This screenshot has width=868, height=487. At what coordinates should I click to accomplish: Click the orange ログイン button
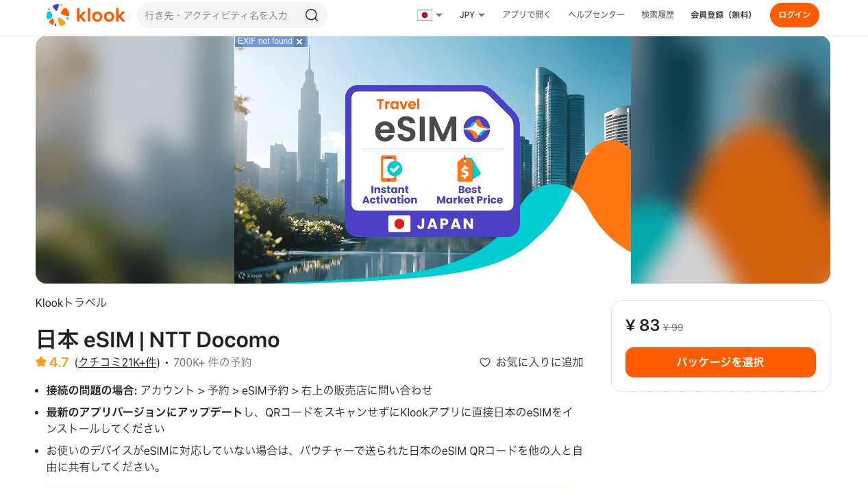pyautogui.click(x=795, y=15)
